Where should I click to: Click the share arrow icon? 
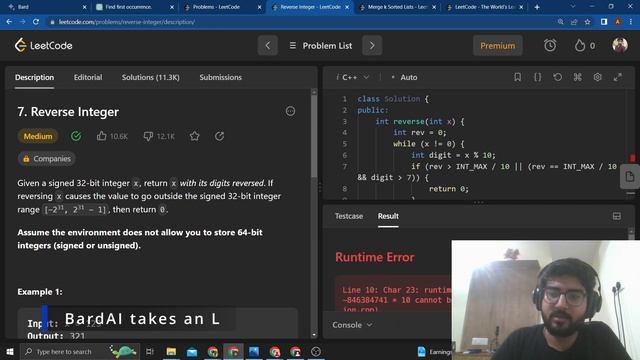pos(219,136)
